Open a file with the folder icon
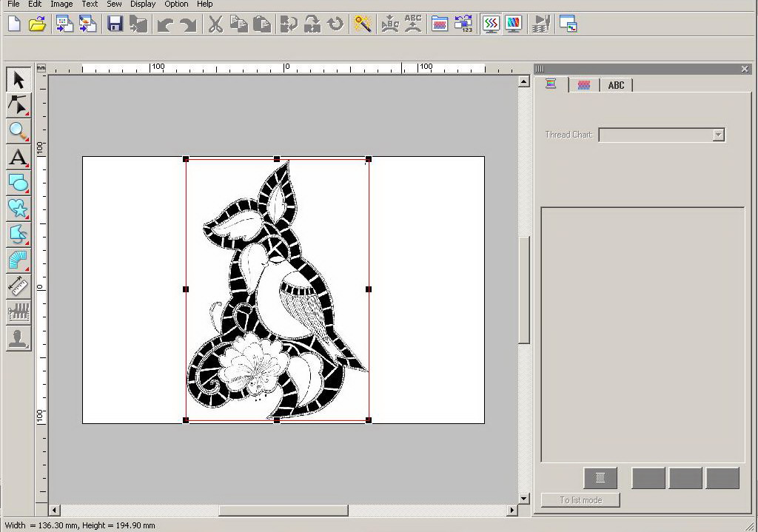Image resolution: width=758 pixels, height=532 pixels. coord(37,24)
